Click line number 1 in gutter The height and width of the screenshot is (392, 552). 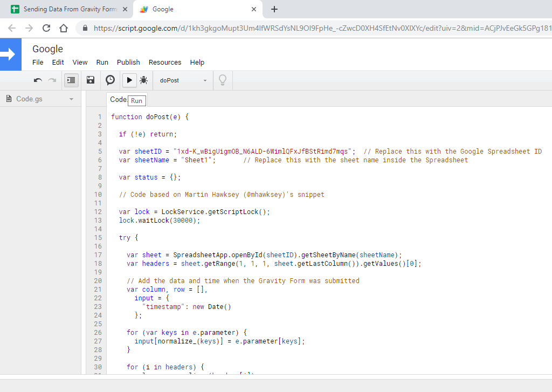100,117
